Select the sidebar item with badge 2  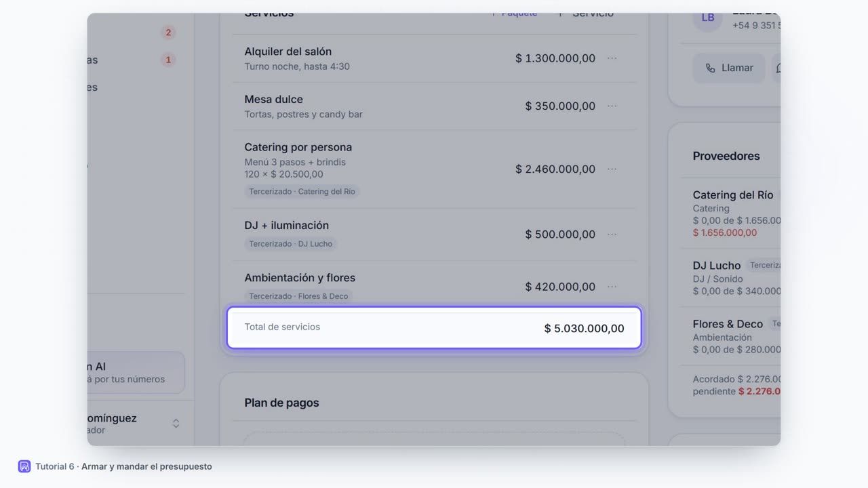136,33
